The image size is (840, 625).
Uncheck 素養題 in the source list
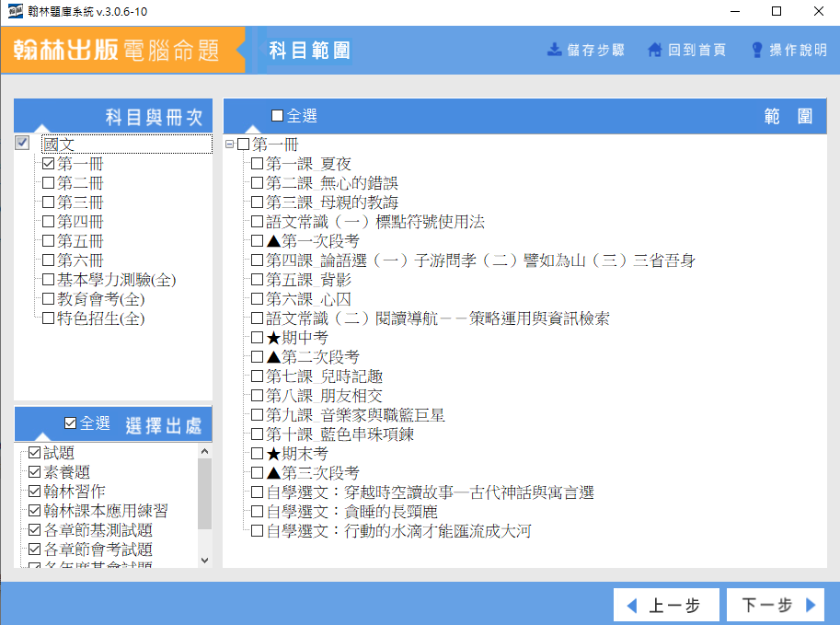(x=35, y=472)
